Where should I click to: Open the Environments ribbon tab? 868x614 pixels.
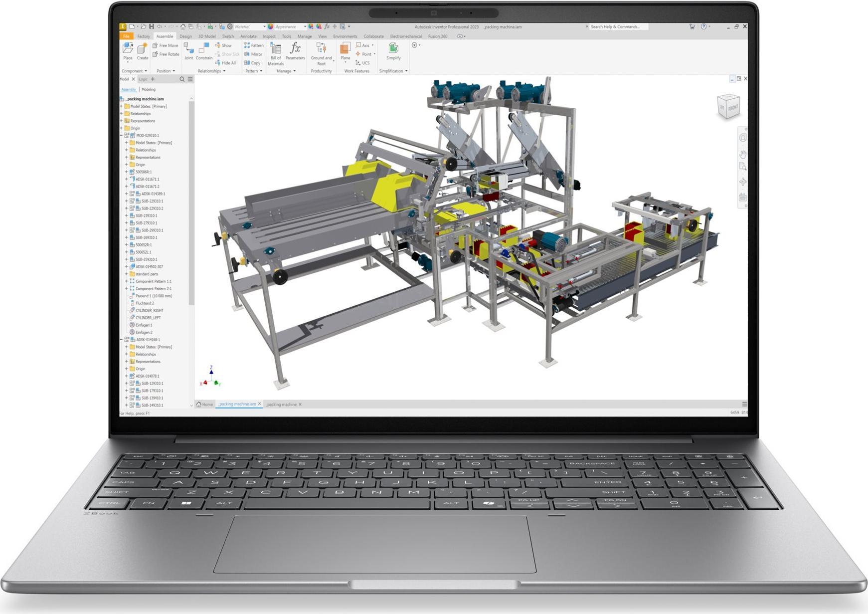pyautogui.click(x=345, y=36)
